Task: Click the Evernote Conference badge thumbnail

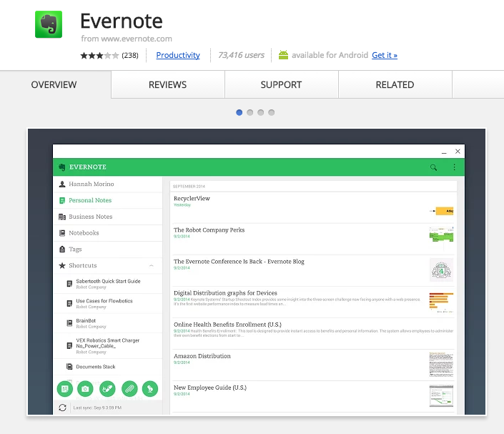Action: click(441, 270)
